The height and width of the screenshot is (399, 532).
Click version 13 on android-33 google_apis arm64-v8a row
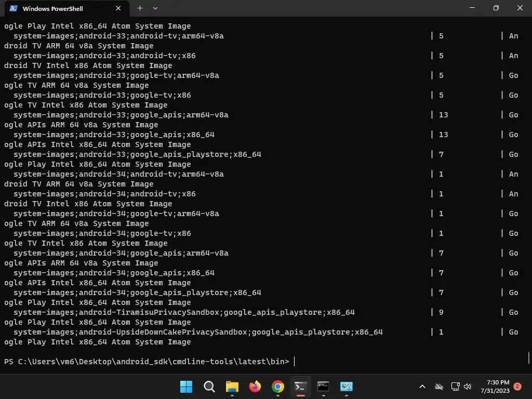coord(444,115)
